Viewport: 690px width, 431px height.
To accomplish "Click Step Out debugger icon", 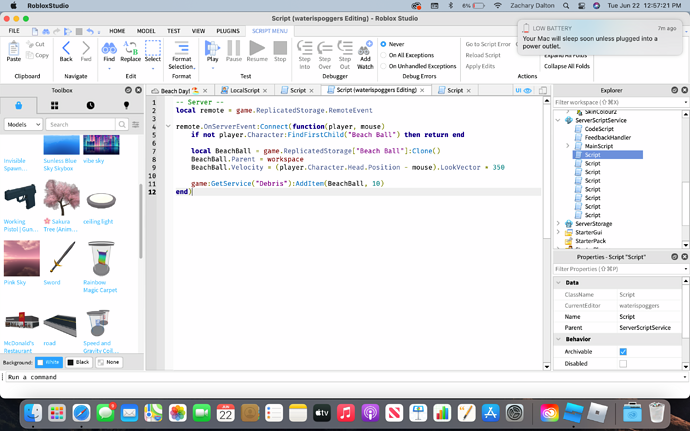I will coord(345,48).
